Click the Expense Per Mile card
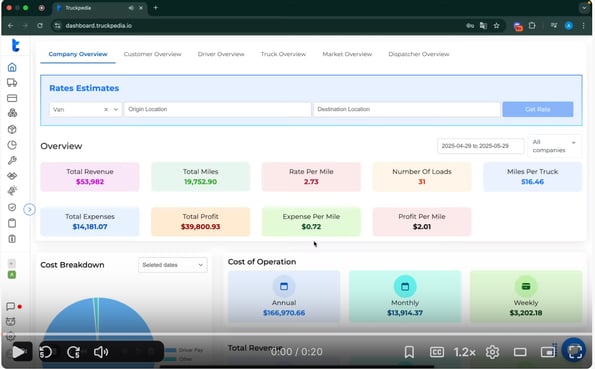This screenshot has width=595, height=369. coord(311,222)
